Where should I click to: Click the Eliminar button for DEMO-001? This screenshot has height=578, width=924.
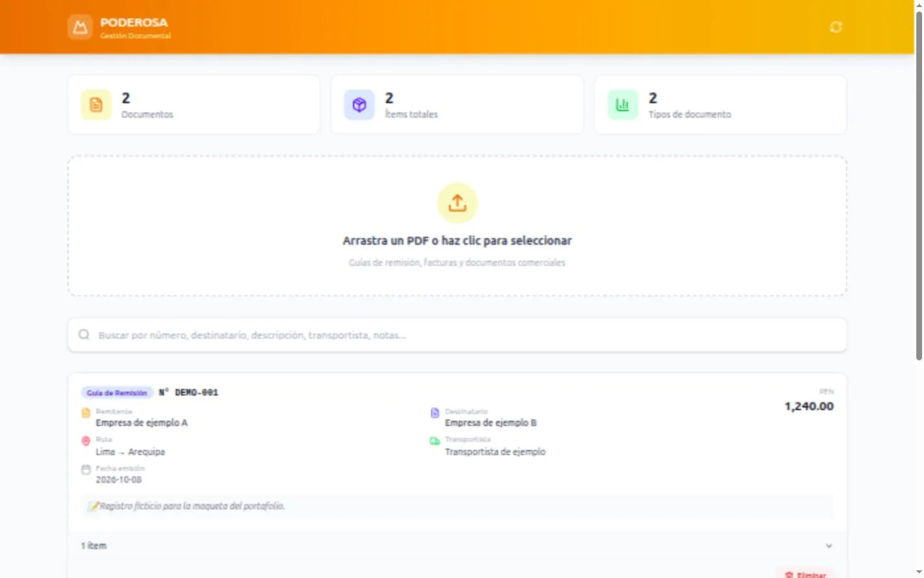pyautogui.click(x=806, y=574)
